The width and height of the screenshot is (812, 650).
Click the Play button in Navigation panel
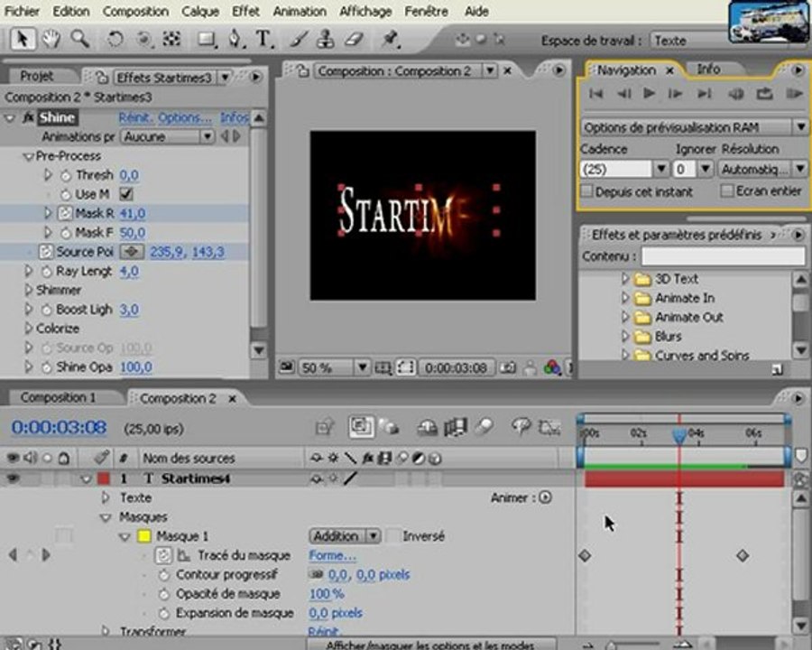649,93
